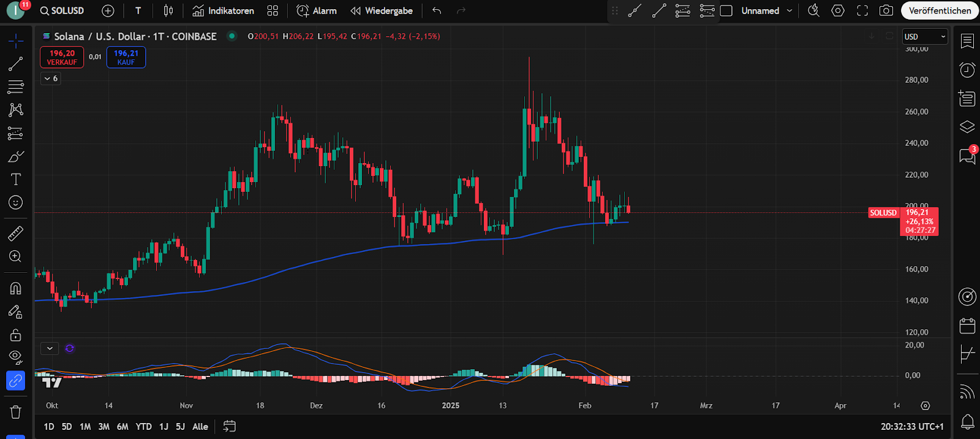Select the text annotation tool
This screenshot has height=439, width=980.
15,179
